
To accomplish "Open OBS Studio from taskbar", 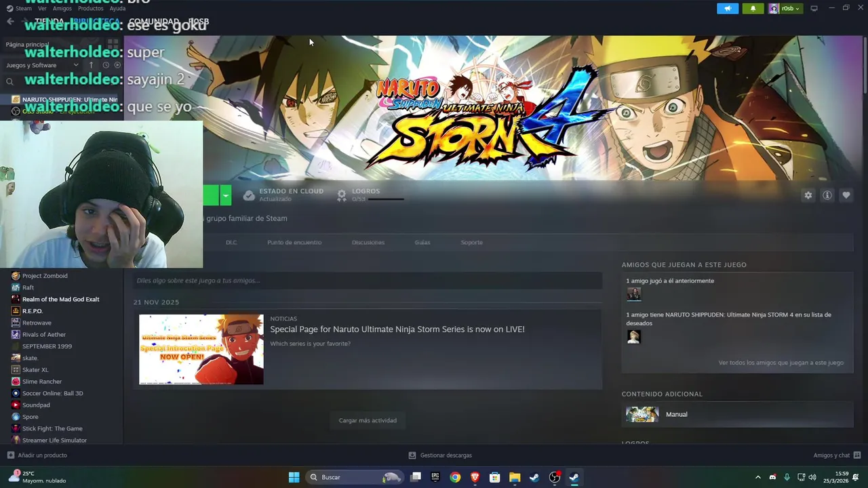I will pyautogui.click(x=555, y=477).
